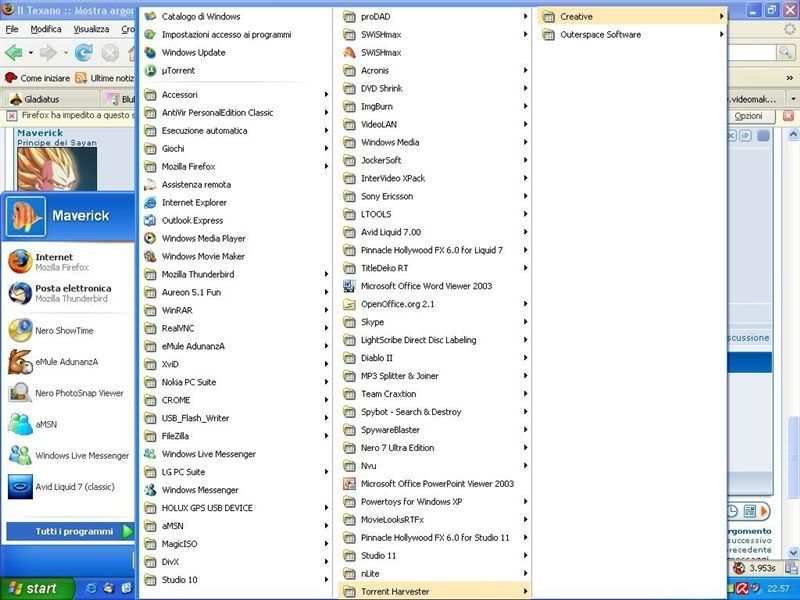Launch Windows Live Messenger in programs list
The image size is (800, 600).
(x=235, y=454)
